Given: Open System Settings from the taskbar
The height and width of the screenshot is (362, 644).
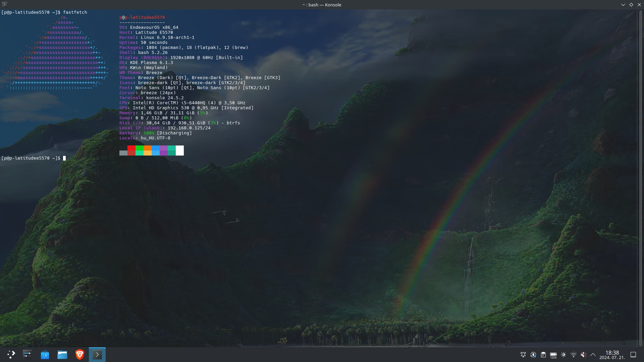Looking at the screenshot, I should tap(27, 355).
